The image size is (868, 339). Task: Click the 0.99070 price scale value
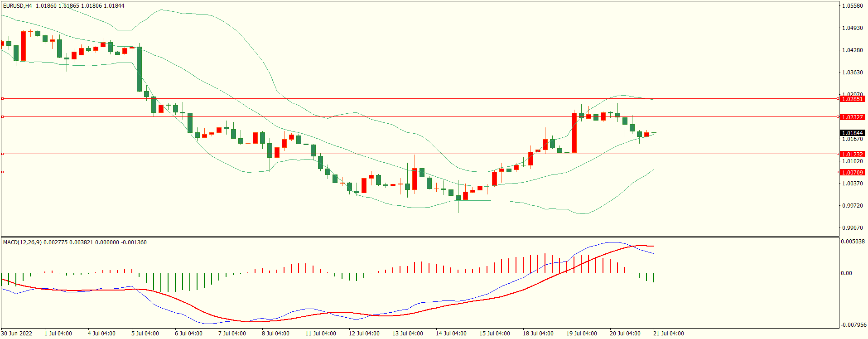[x=853, y=228]
